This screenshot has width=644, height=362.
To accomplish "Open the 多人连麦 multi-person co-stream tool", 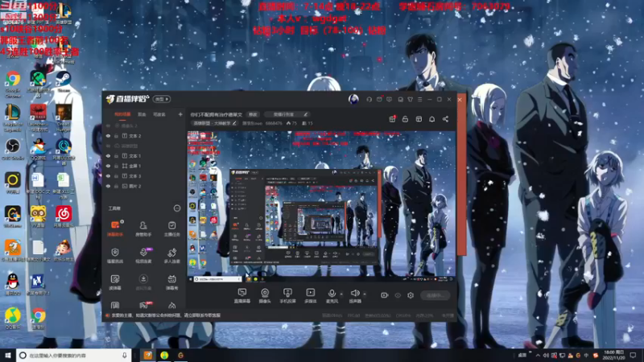I will [x=171, y=255].
